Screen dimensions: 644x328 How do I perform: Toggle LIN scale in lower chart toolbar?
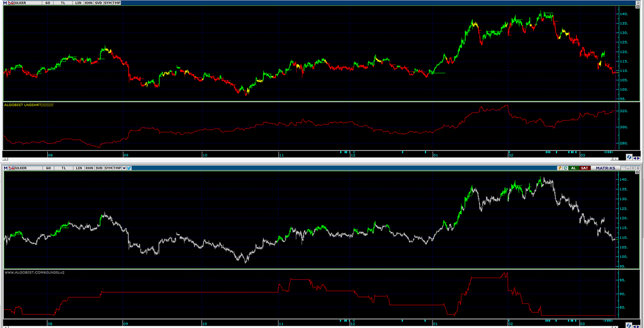(79, 168)
